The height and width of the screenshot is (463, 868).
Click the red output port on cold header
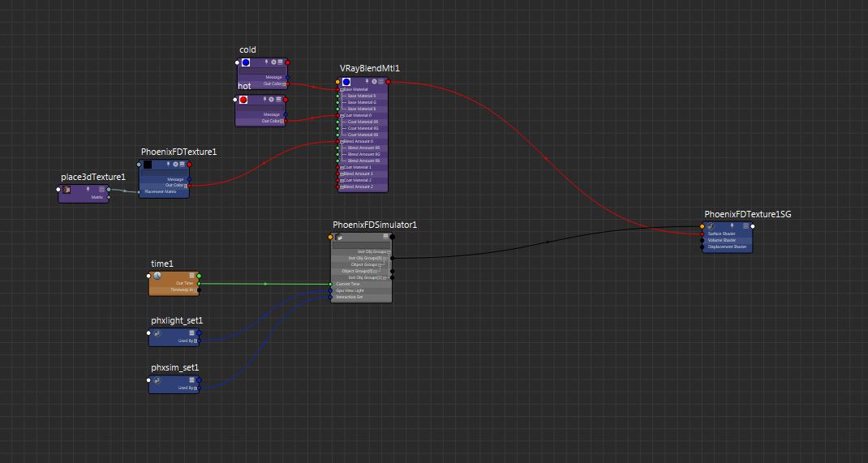(x=288, y=62)
